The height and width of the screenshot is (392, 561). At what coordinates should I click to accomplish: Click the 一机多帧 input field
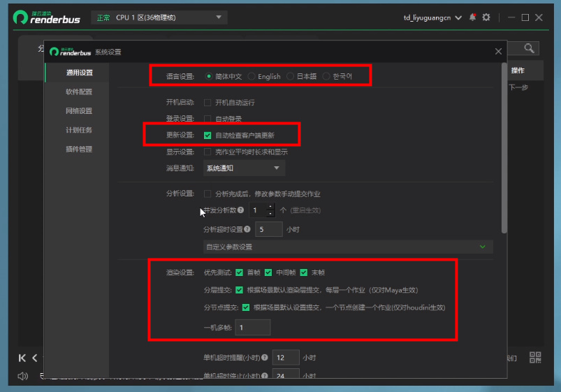253,328
